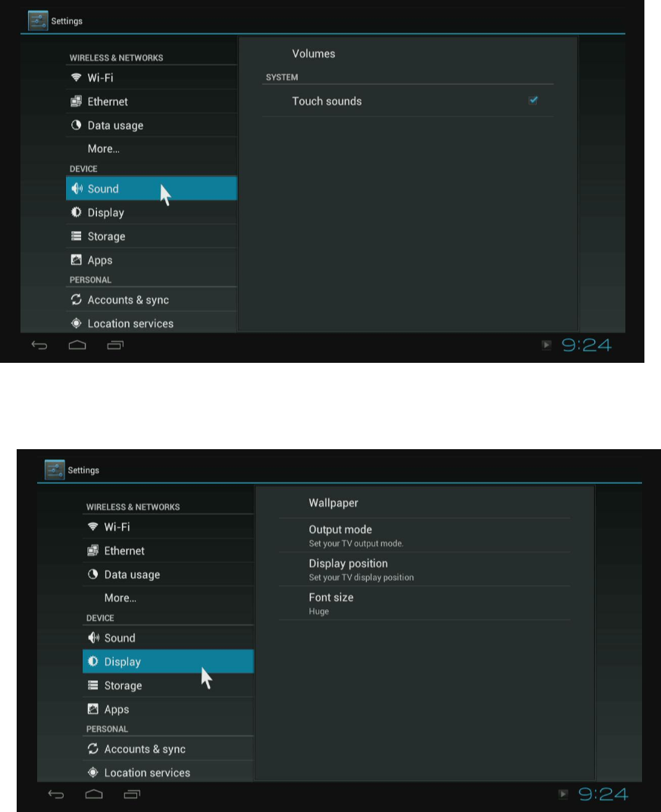Uncheck the Touch sounds checkbox
This screenshot has width=661, height=812.
tap(533, 101)
